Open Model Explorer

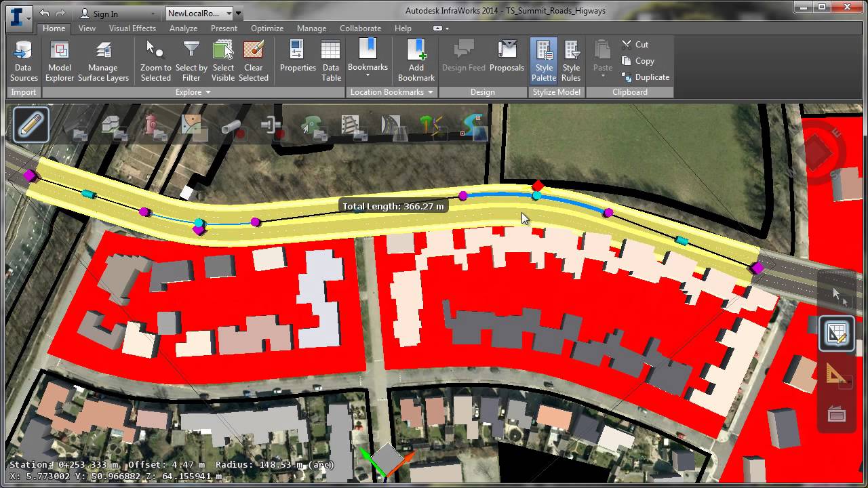(60, 61)
